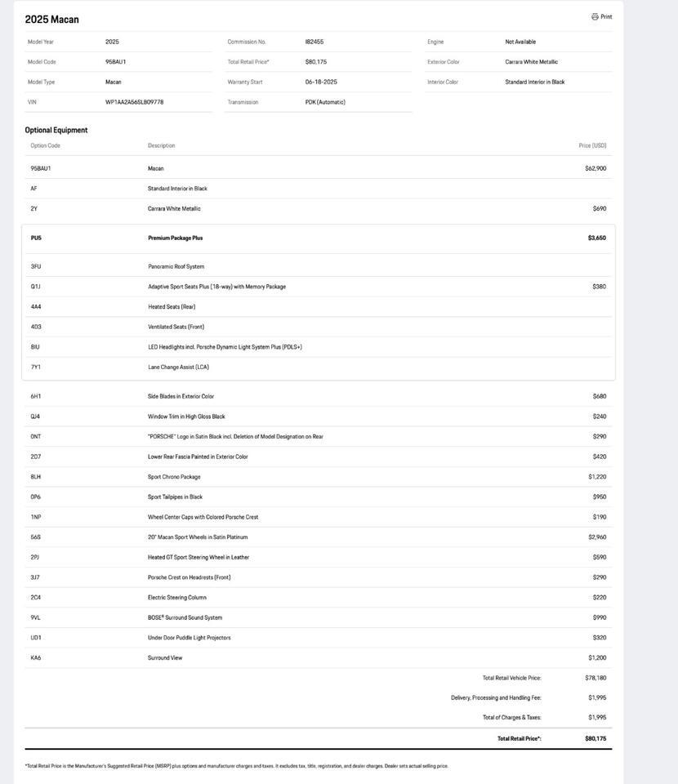
Task: Click the Optional Equipment section heading
Action: 56,130
